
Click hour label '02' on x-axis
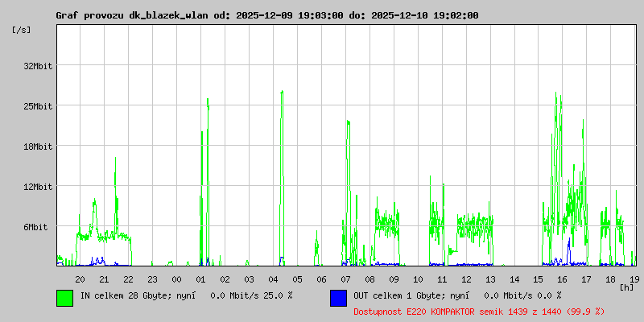click(225, 279)
